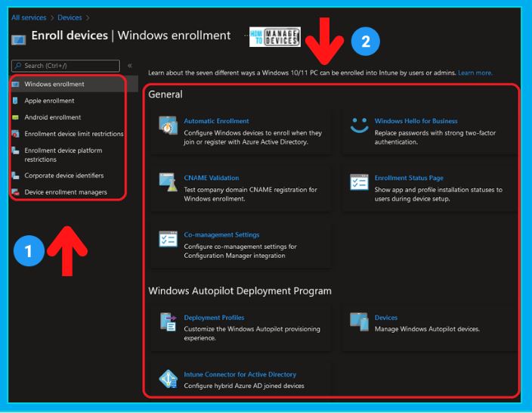Open Deployment Profiles link

tap(214, 318)
